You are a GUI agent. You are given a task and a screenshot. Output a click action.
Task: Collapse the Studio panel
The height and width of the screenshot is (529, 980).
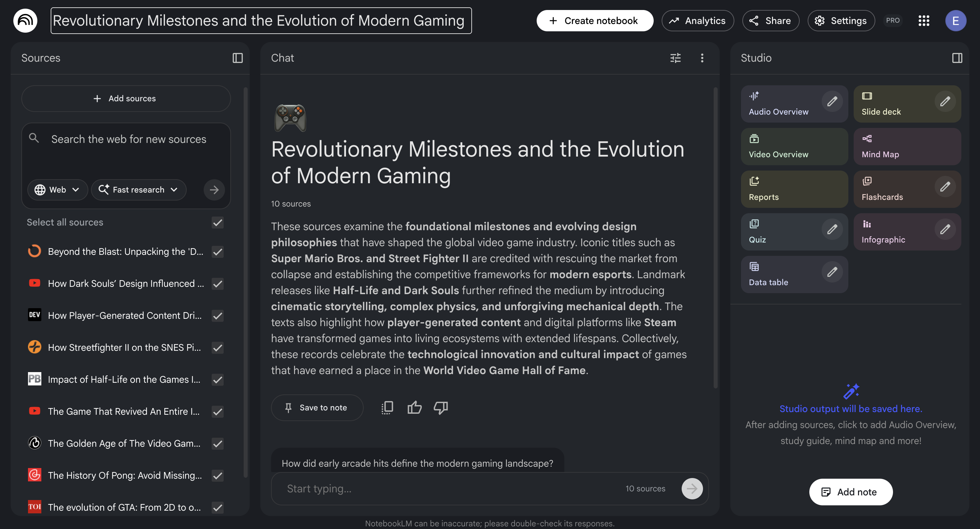tap(957, 58)
